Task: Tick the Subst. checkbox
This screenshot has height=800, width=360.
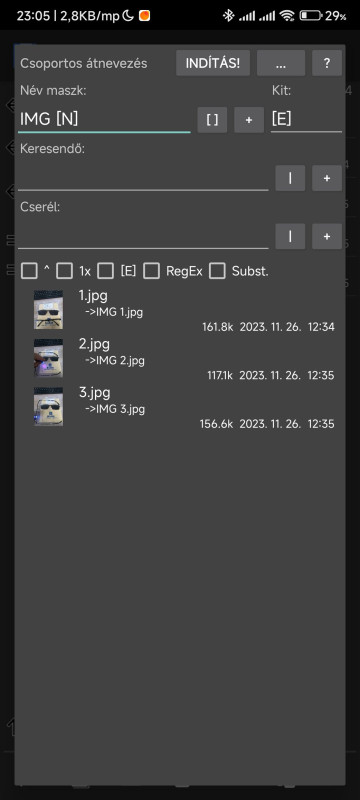Action: coord(217,271)
